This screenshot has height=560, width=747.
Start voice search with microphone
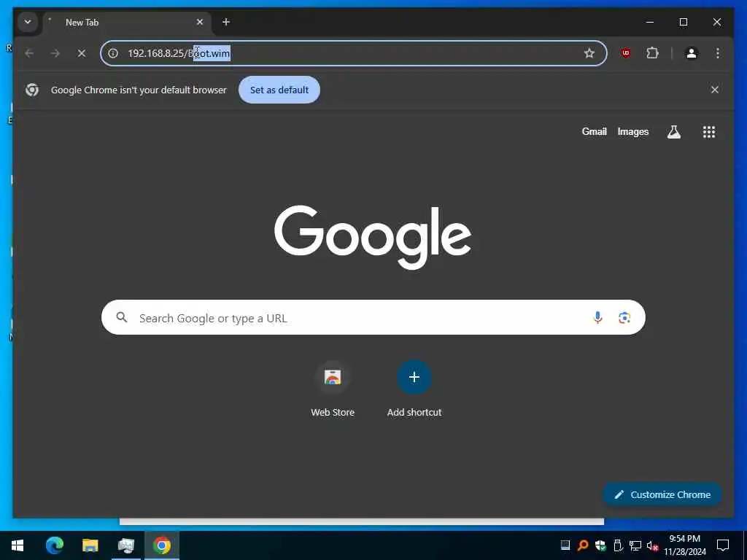(597, 317)
